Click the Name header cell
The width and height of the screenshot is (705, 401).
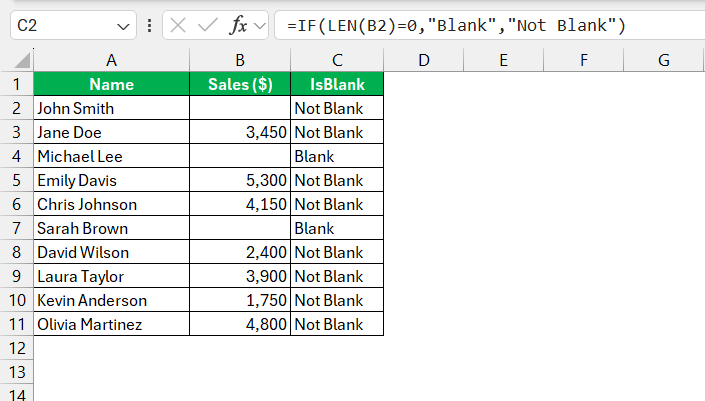[x=112, y=84]
